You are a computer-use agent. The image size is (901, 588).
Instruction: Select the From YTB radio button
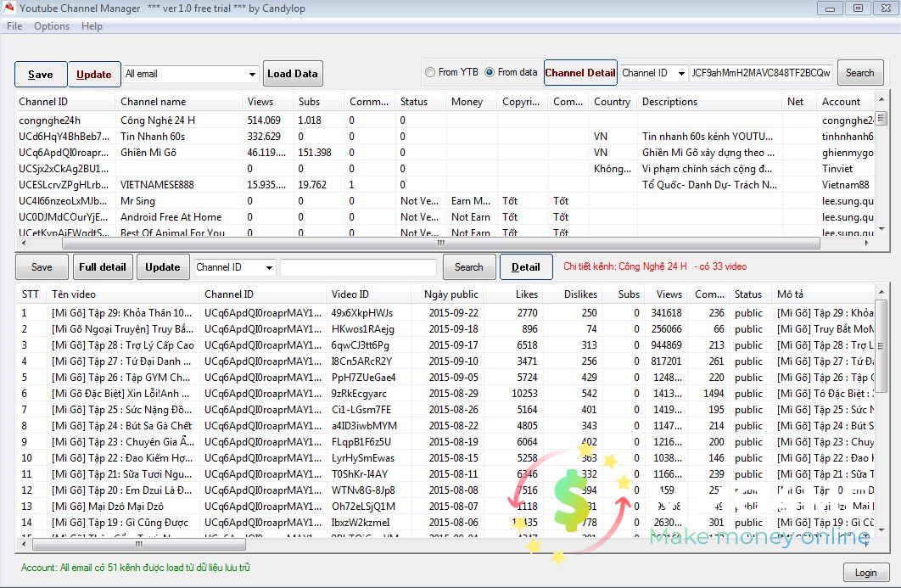pyautogui.click(x=430, y=72)
